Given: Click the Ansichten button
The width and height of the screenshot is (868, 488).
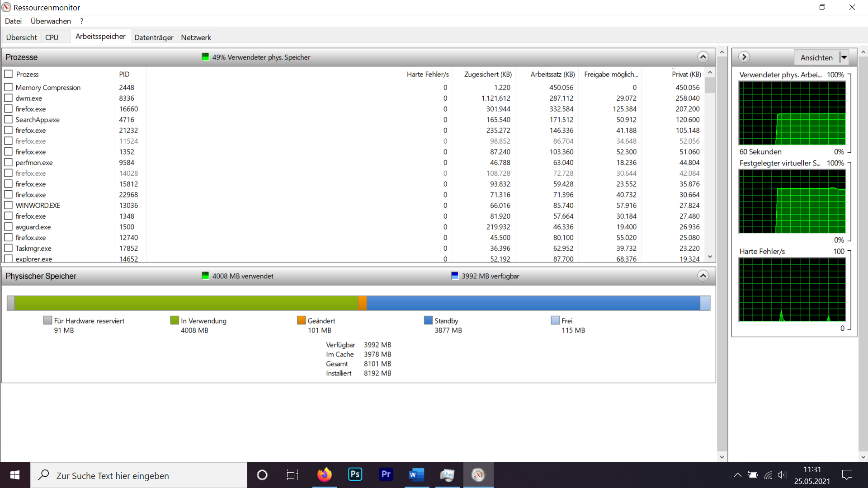Looking at the screenshot, I should [x=816, y=57].
